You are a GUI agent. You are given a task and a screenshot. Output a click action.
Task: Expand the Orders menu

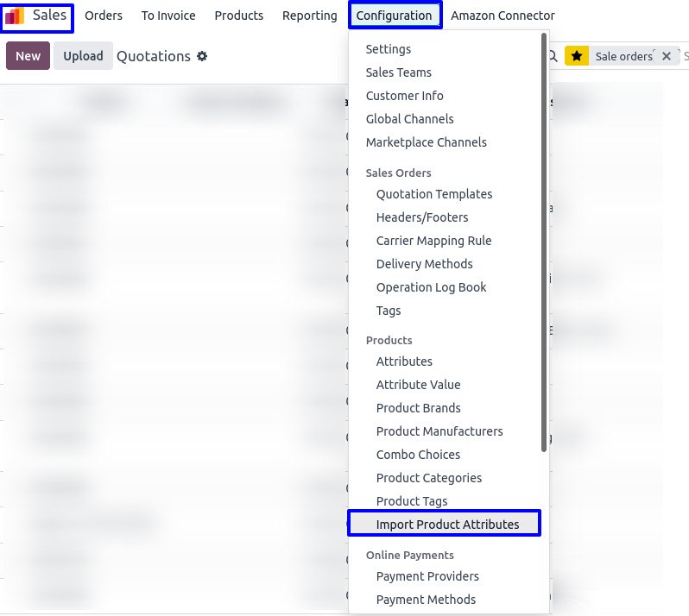tap(104, 16)
